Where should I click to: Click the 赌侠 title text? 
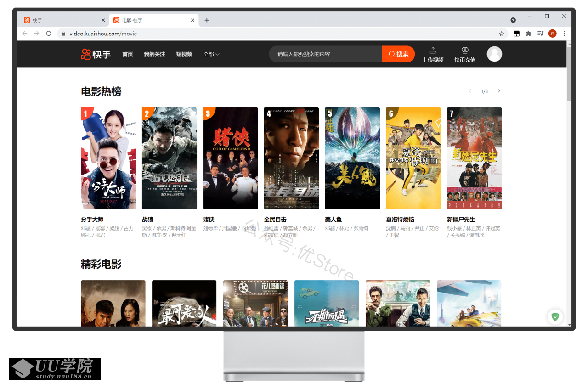tap(209, 220)
